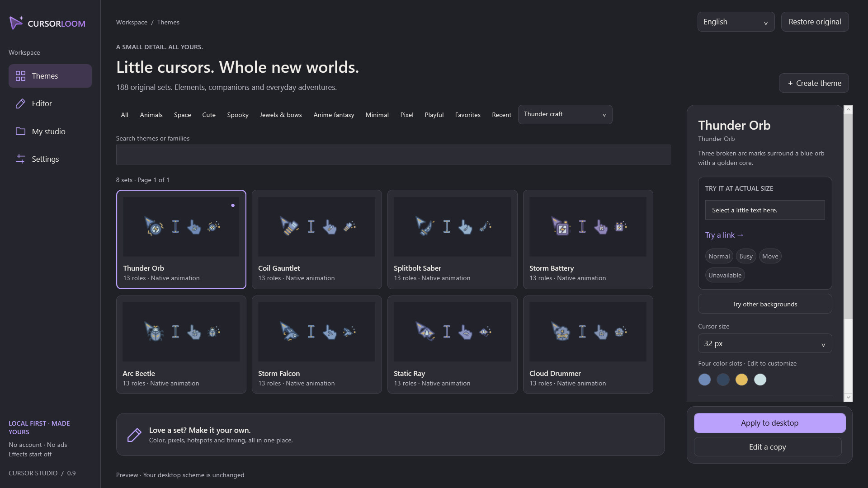Click the CursorLoom logo icon
This screenshot has width=868, height=488.
16,23
